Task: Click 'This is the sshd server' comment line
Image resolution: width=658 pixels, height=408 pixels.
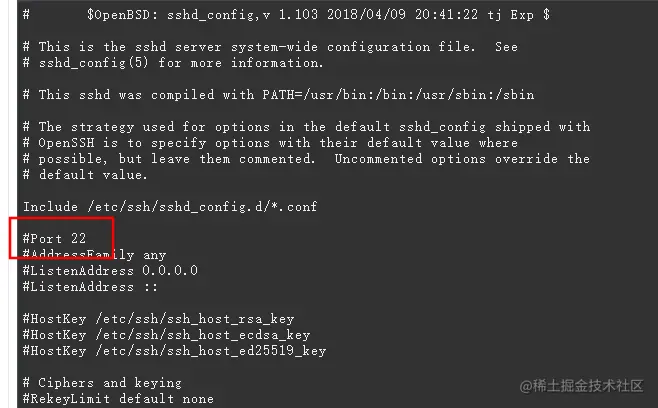Action: (270, 47)
